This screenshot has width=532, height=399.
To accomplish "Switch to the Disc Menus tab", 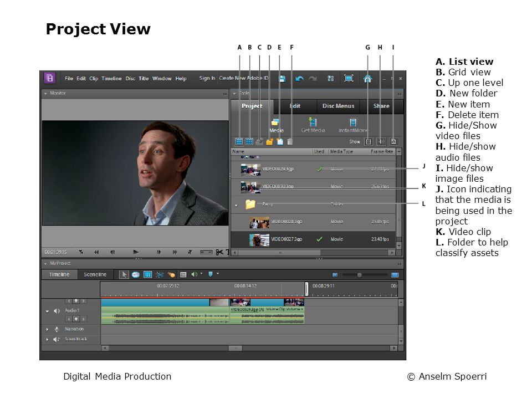I will click(338, 106).
